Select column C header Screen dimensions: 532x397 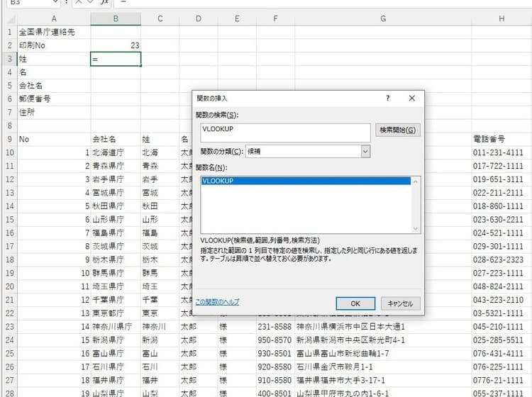(x=160, y=18)
